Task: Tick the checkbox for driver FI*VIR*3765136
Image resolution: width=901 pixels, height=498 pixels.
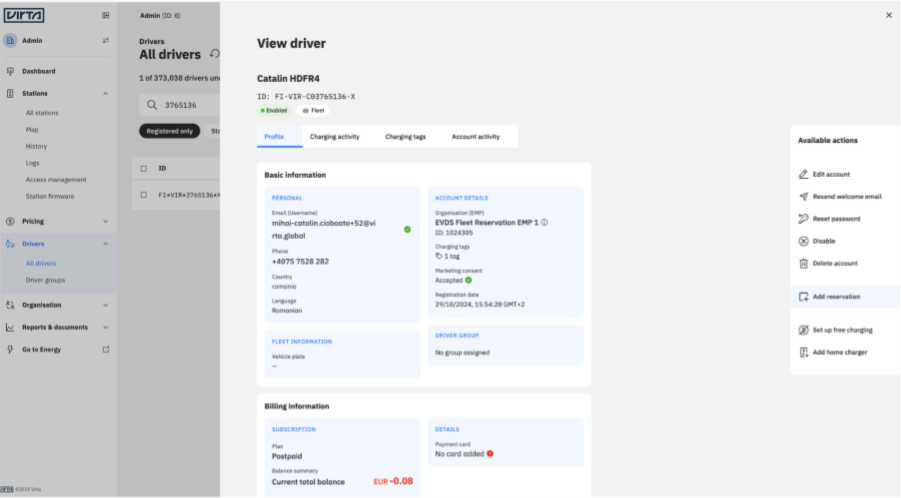Action: pyautogui.click(x=144, y=195)
